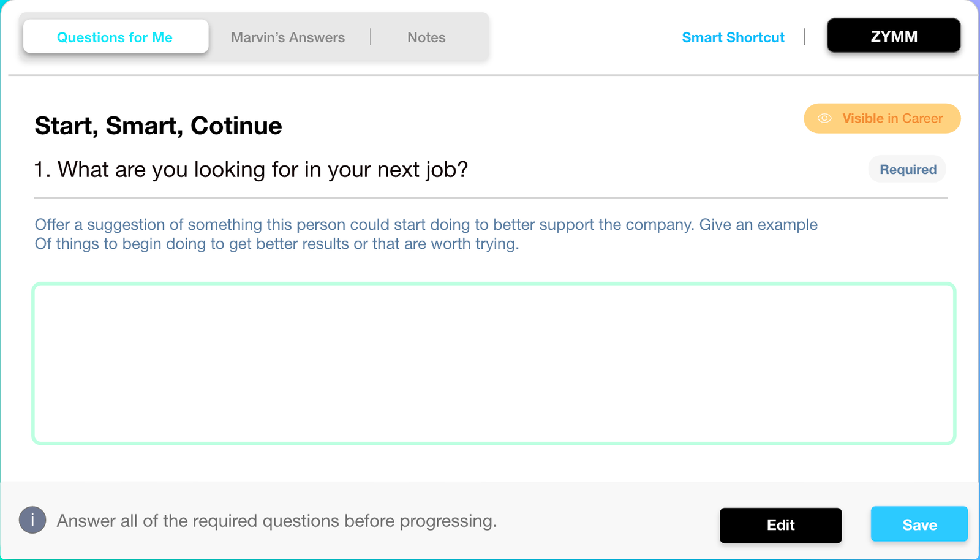Click the separator beside Smart Shortcut

(804, 37)
